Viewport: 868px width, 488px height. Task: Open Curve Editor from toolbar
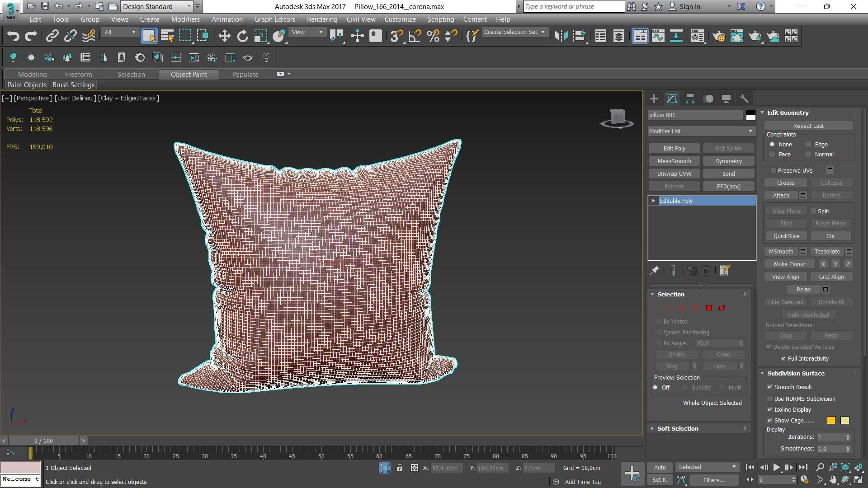click(658, 36)
